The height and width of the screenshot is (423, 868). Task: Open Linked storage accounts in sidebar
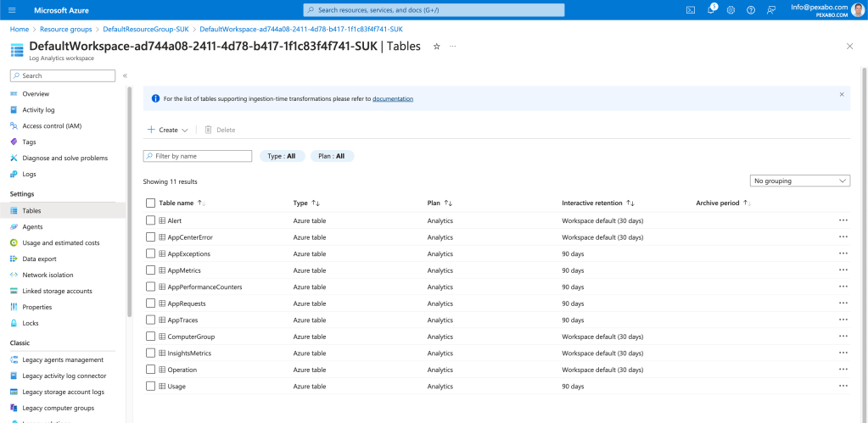pos(57,291)
